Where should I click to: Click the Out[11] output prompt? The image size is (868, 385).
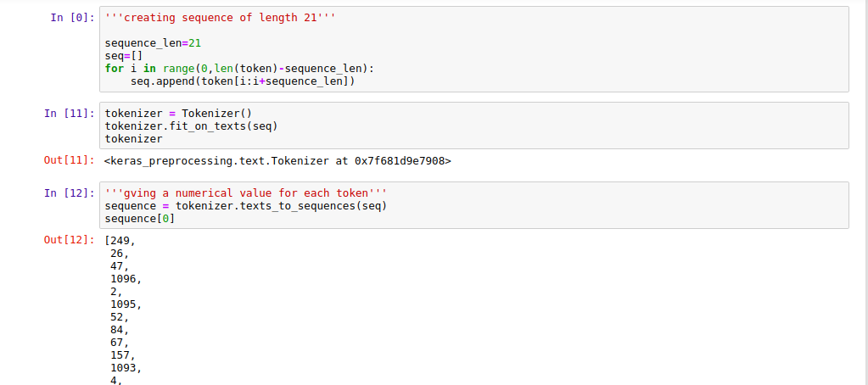70,160
